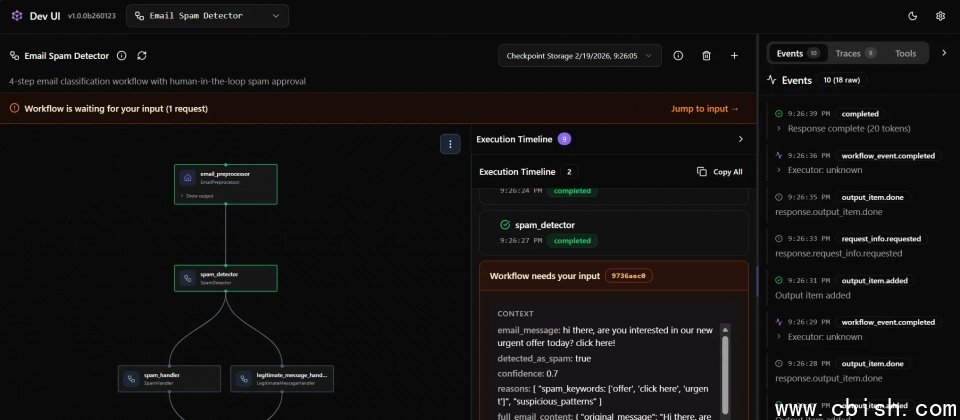The image size is (960, 420).
Task: Expand the Execution Timeline chevron
Action: [x=740, y=140]
